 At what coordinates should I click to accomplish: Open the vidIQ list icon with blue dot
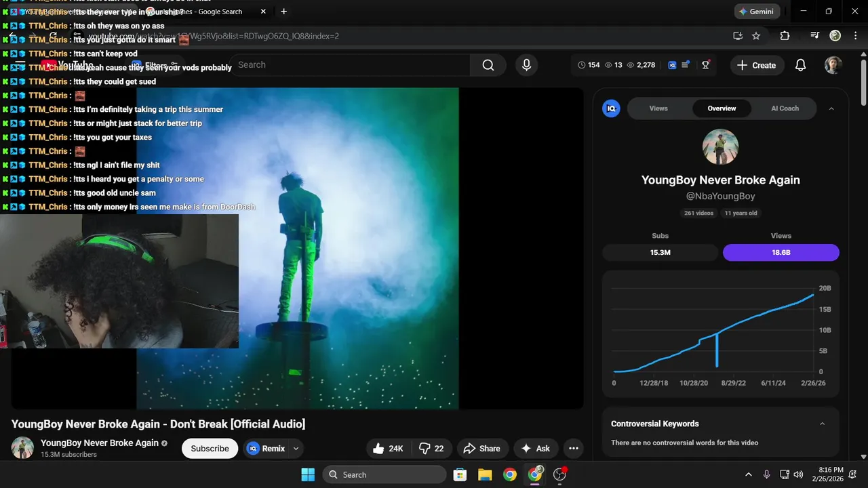(686, 65)
